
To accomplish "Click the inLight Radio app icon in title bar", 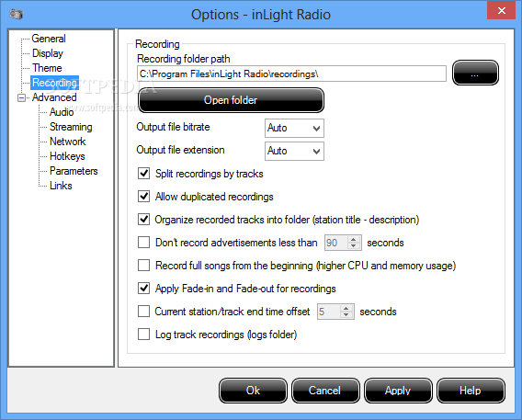I will tap(16, 15).
